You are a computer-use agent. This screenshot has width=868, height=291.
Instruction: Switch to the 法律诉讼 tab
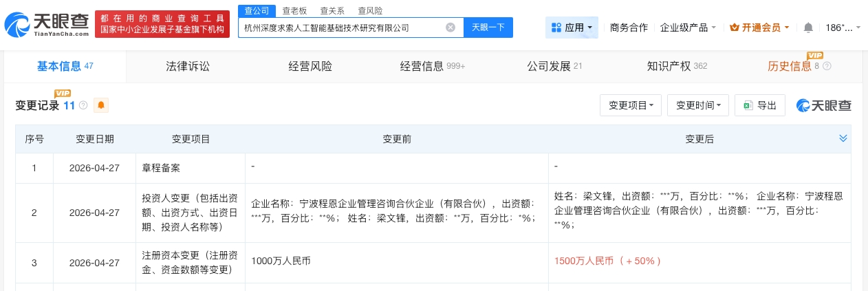coord(188,67)
